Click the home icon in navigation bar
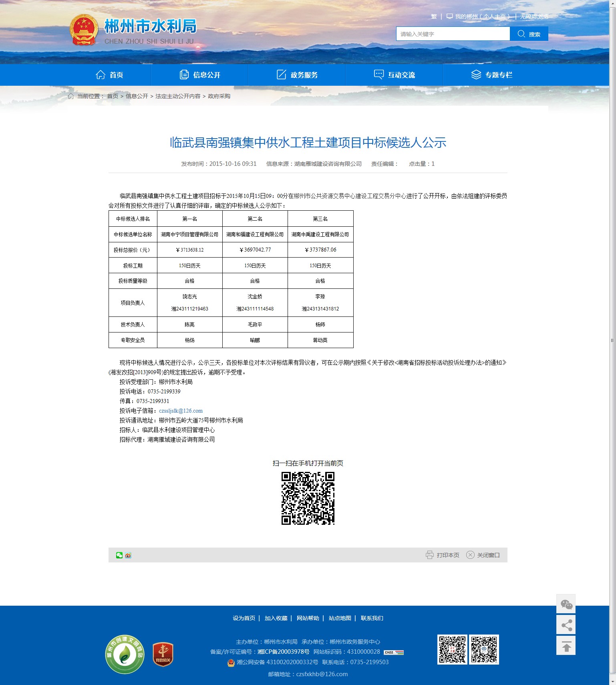The image size is (616, 685). point(101,75)
